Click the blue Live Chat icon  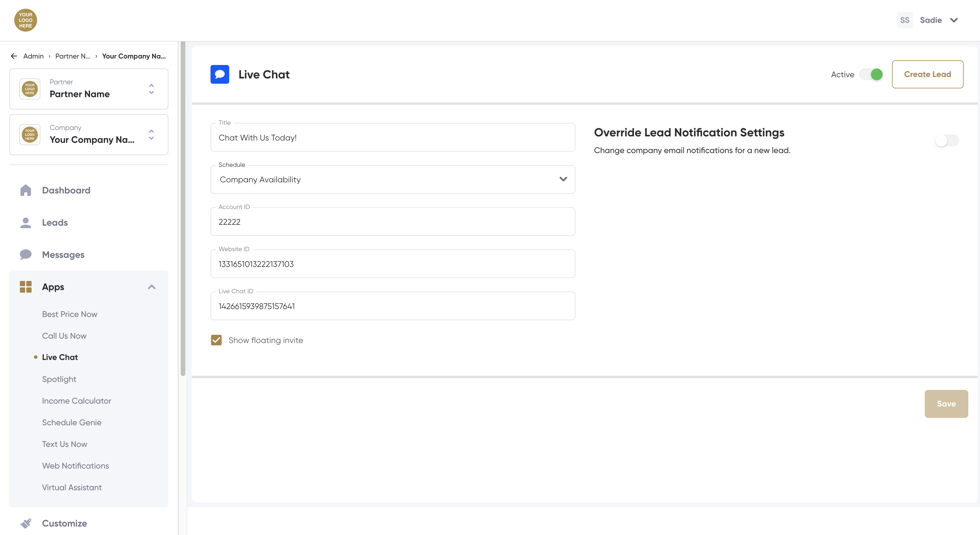220,74
